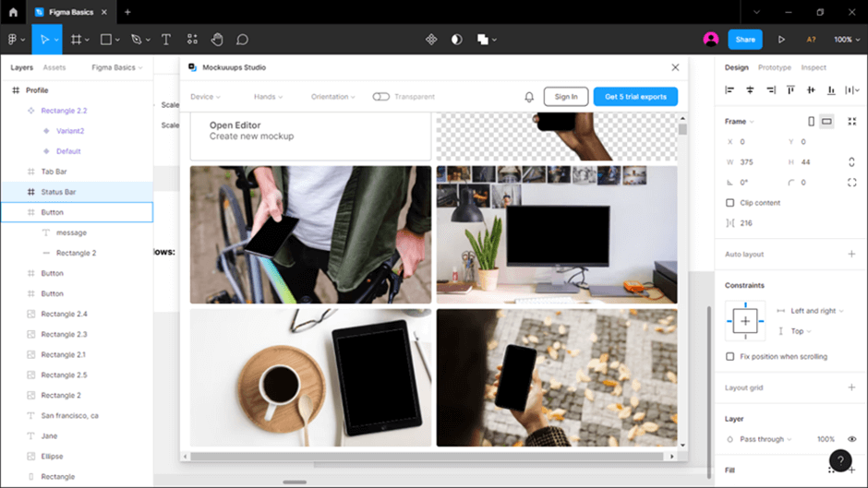
Task: Click the independent corners icon
Action: coord(852,183)
